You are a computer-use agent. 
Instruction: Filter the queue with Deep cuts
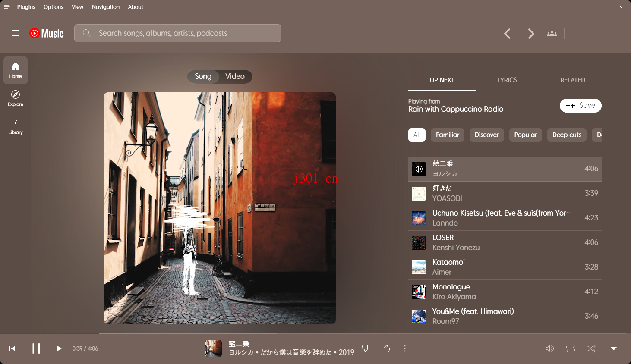(x=567, y=135)
